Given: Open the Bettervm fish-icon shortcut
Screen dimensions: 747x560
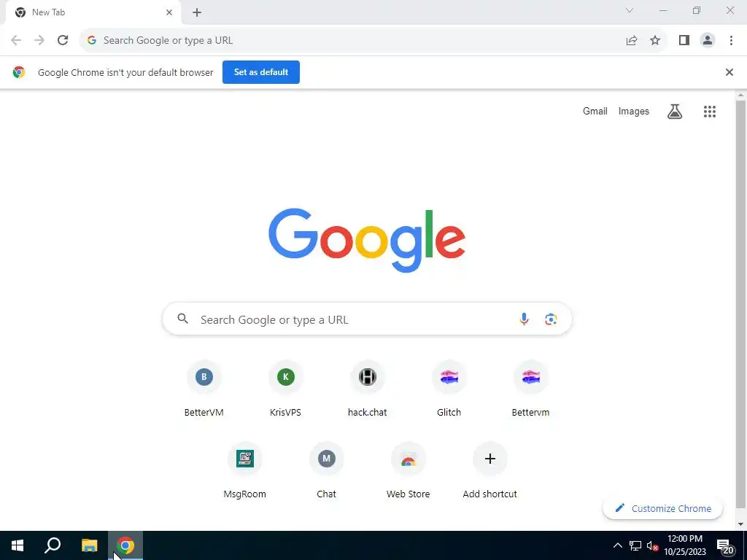Looking at the screenshot, I should coord(531,389).
